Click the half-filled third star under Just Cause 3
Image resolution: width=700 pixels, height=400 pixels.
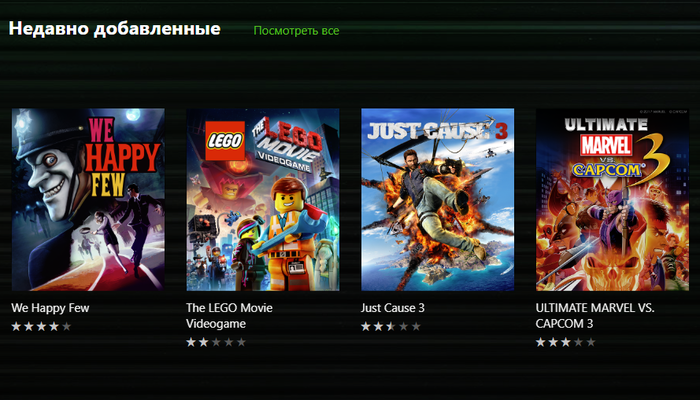click(x=391, y=327)
